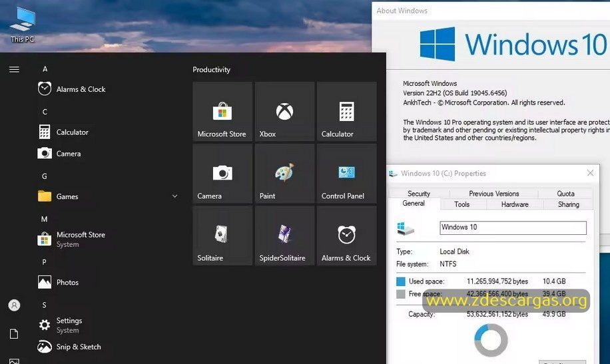
Task: Open This PC desktop icon
Action: (23, 25)
